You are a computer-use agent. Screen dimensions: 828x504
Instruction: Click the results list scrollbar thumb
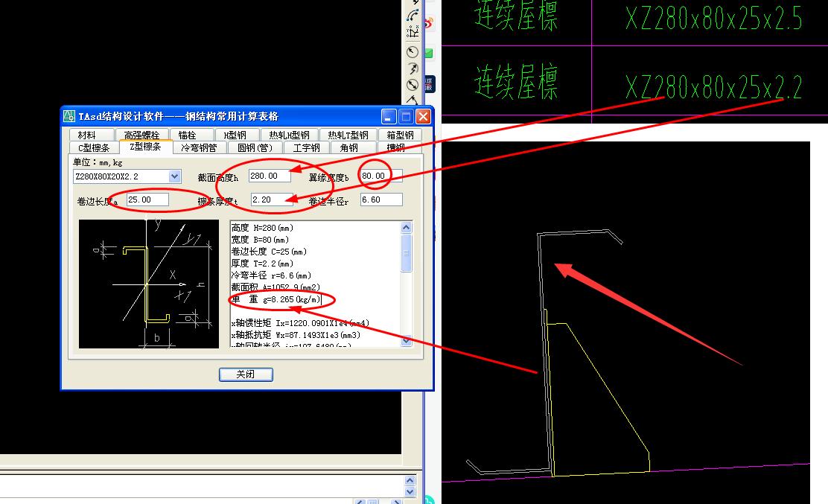406,253
